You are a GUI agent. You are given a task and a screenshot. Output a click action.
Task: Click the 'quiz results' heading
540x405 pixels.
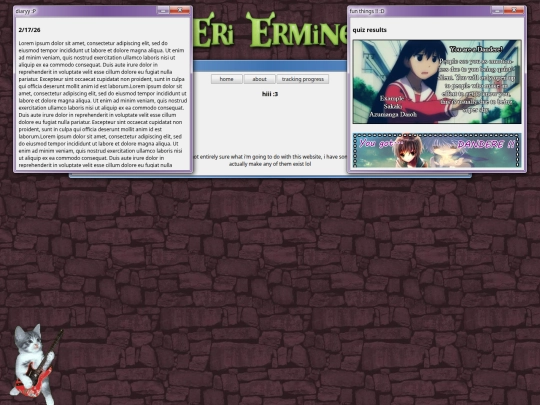click(370, 30)
